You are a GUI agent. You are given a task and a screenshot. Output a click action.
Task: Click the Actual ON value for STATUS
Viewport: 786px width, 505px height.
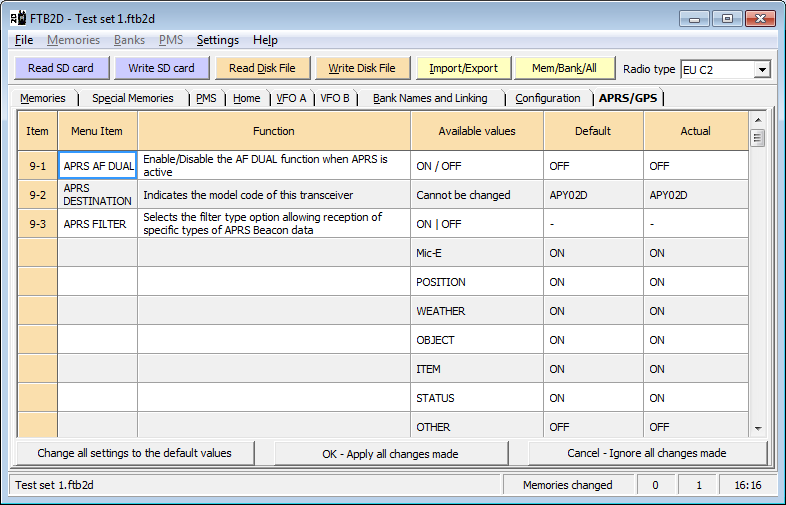click(696, 398)
